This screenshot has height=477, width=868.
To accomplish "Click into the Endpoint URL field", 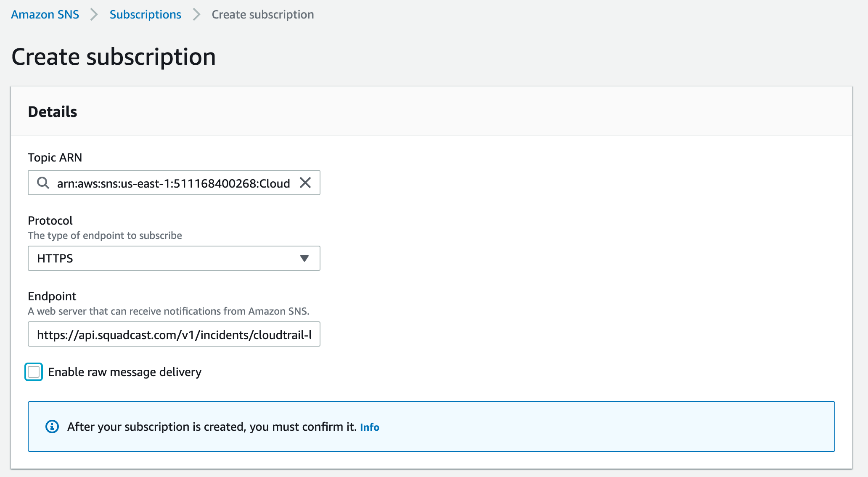I will (174, 334).
